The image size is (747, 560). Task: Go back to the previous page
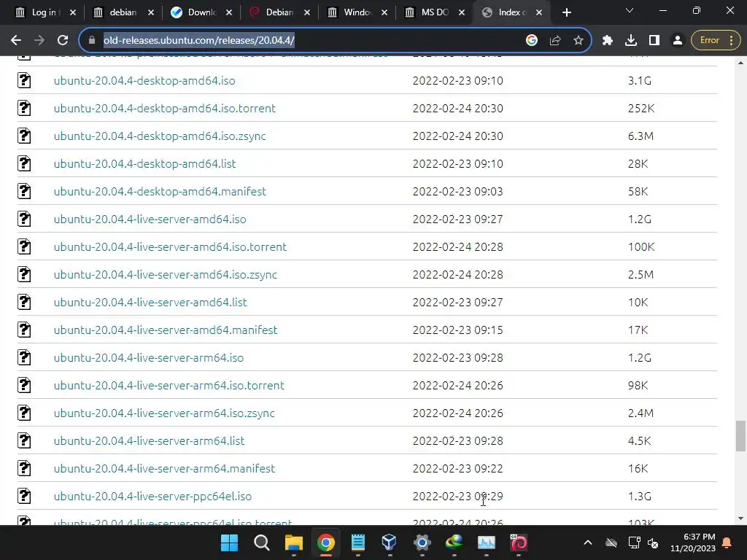[x=16, y=41]
